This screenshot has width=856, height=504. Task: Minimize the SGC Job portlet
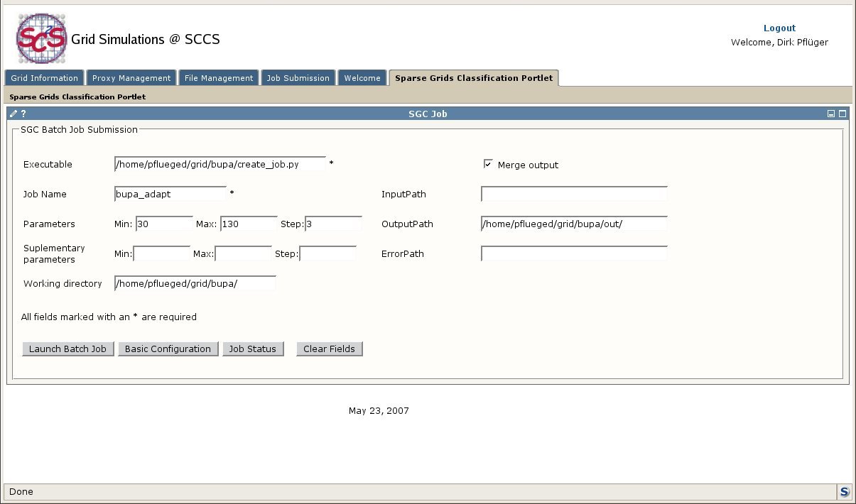point(831,114)
